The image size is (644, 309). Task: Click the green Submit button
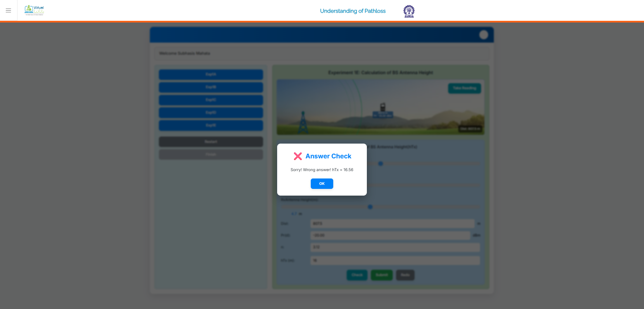coord(382,275)
